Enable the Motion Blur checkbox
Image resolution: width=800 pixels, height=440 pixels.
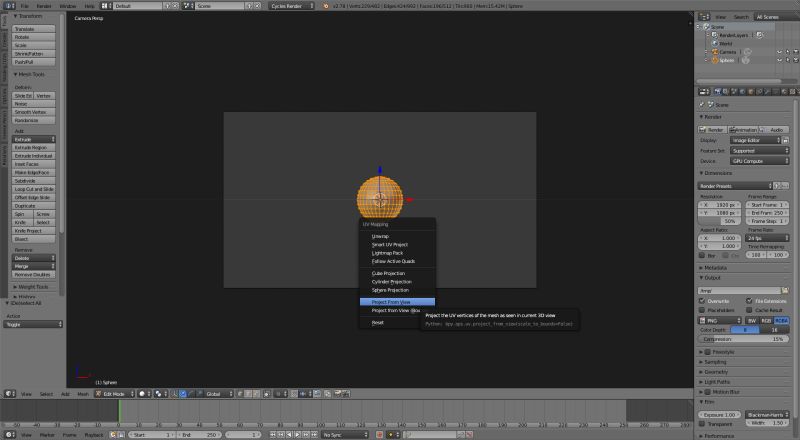tap(708, 392)
